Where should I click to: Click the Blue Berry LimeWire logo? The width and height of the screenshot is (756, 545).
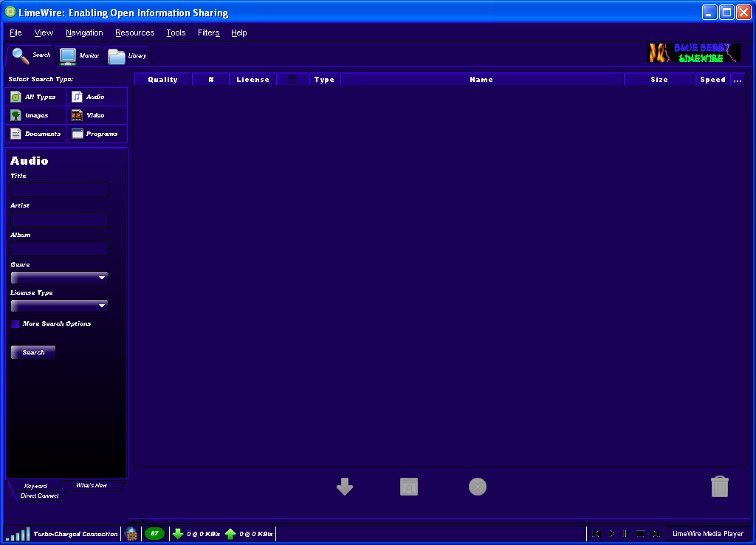(x=694, y=53)
